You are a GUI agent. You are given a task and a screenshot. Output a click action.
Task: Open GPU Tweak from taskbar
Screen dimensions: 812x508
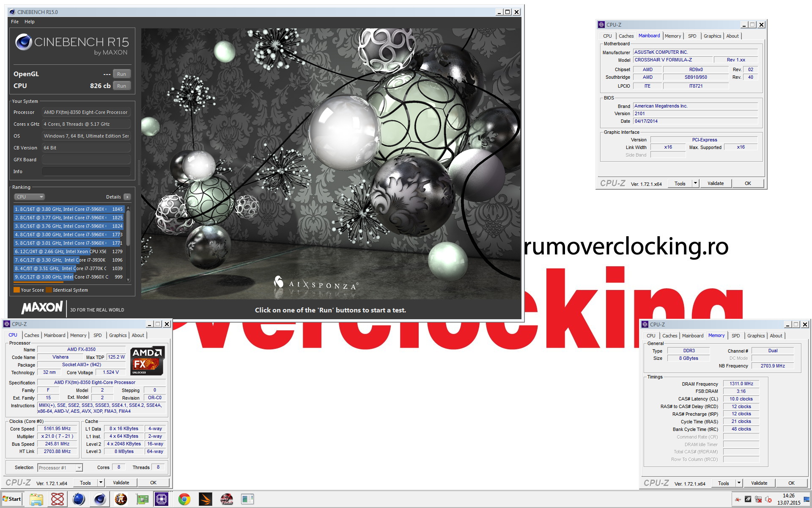pyautogui.click(x=227, y=500)
